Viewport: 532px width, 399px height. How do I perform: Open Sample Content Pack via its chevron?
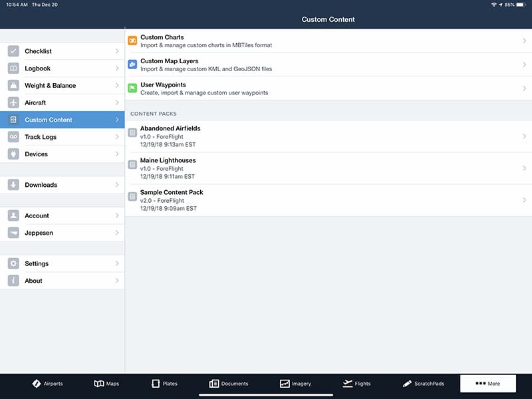click(525, 200)
